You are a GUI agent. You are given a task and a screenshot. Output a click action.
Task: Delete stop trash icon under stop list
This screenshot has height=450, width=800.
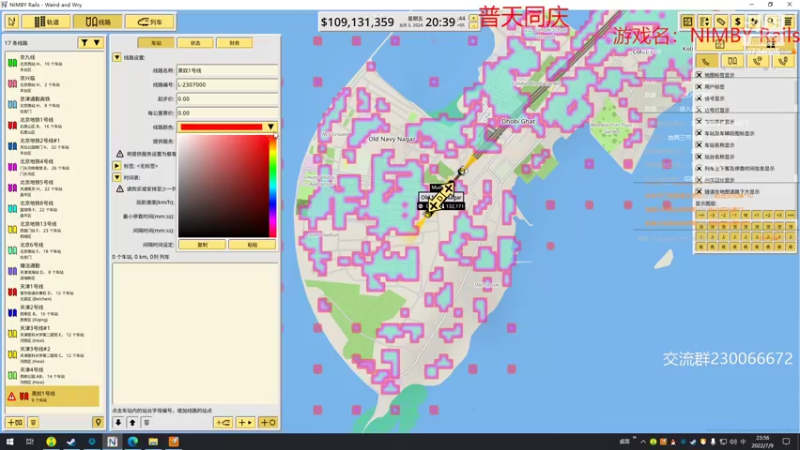tap(146, 422)
